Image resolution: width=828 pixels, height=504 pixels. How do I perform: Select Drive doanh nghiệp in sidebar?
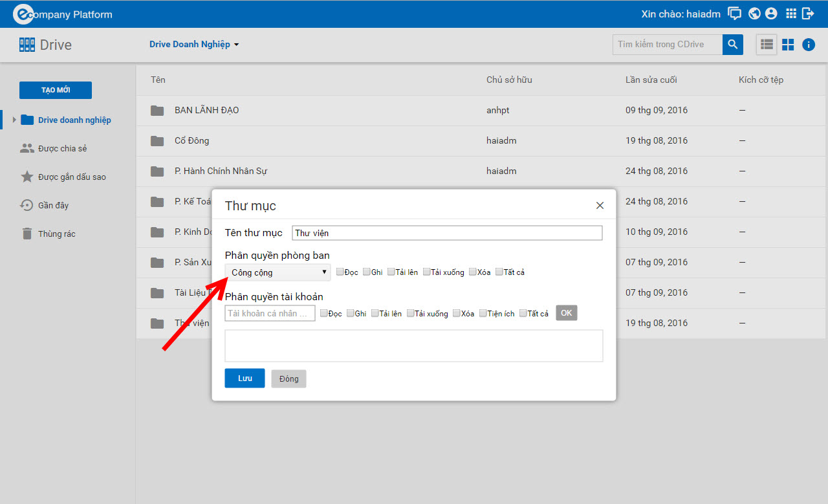tap(74, 120)
